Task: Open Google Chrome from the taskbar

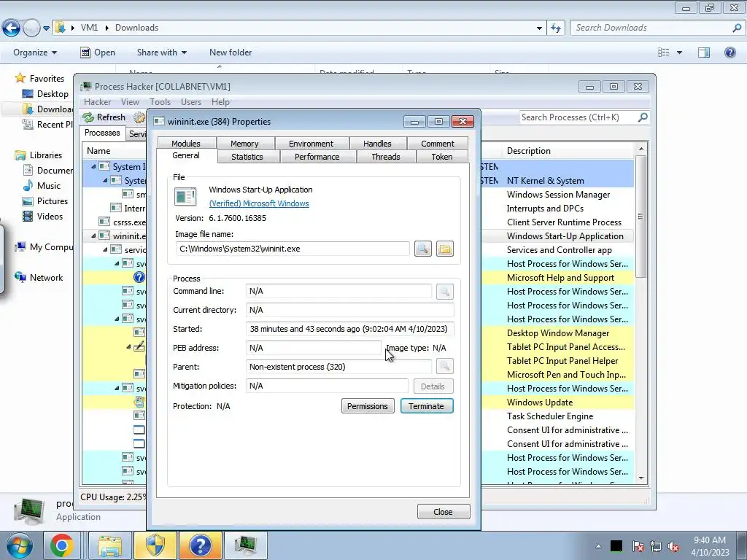Action: [x=62, y=545]
